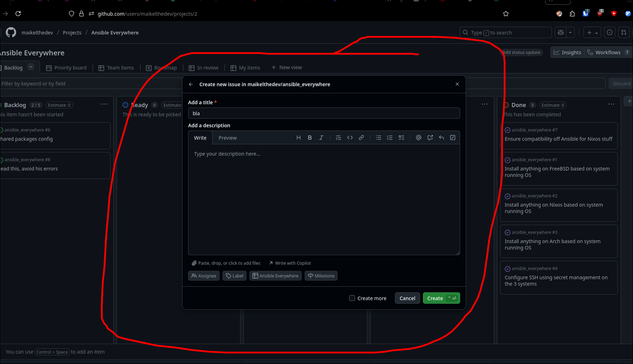
Task: Open the Team items view tab
Action: click(x=116, y=67)
